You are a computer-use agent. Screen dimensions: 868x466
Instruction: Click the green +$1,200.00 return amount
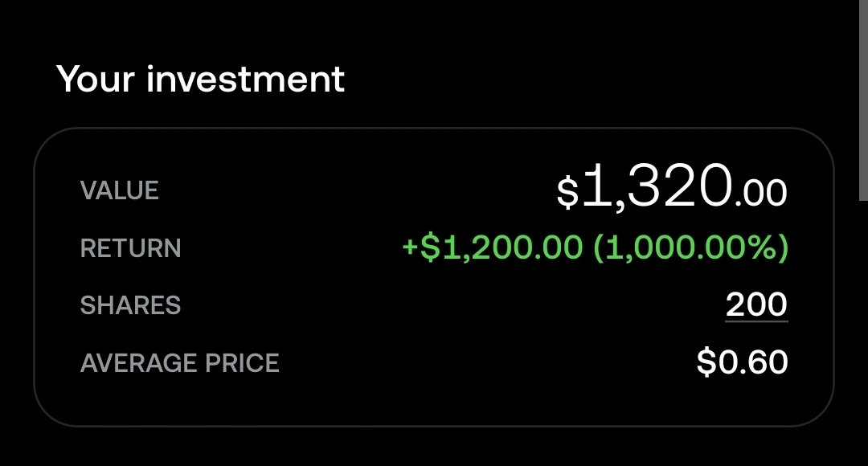pos(493,247)
